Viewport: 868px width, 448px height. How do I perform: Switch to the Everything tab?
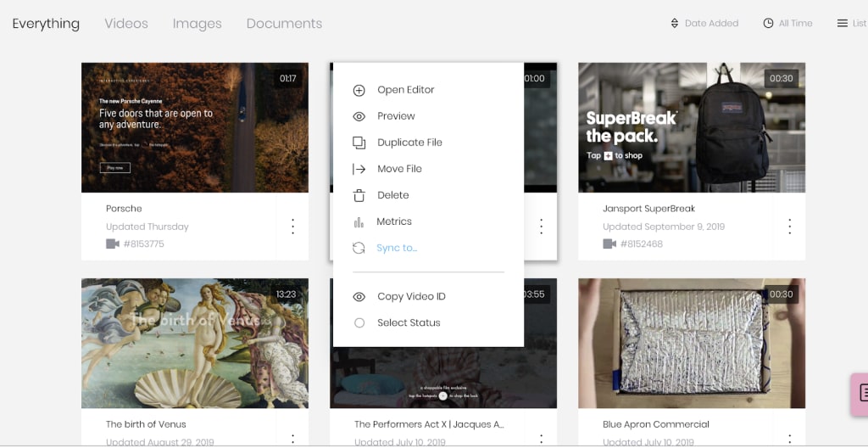click(x=46, y=23)
